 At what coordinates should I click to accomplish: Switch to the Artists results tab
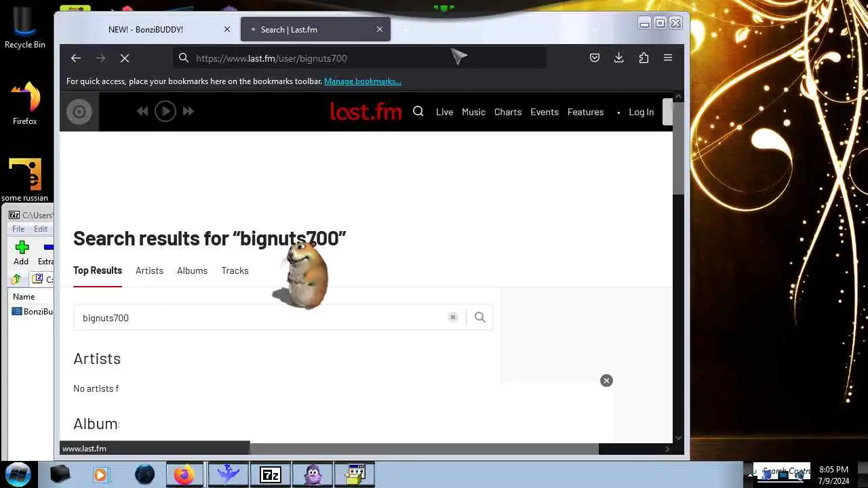click(149, 270)
